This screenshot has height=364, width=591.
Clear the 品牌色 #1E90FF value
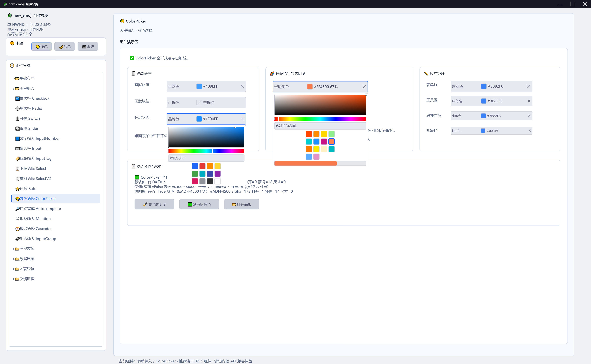242,119
